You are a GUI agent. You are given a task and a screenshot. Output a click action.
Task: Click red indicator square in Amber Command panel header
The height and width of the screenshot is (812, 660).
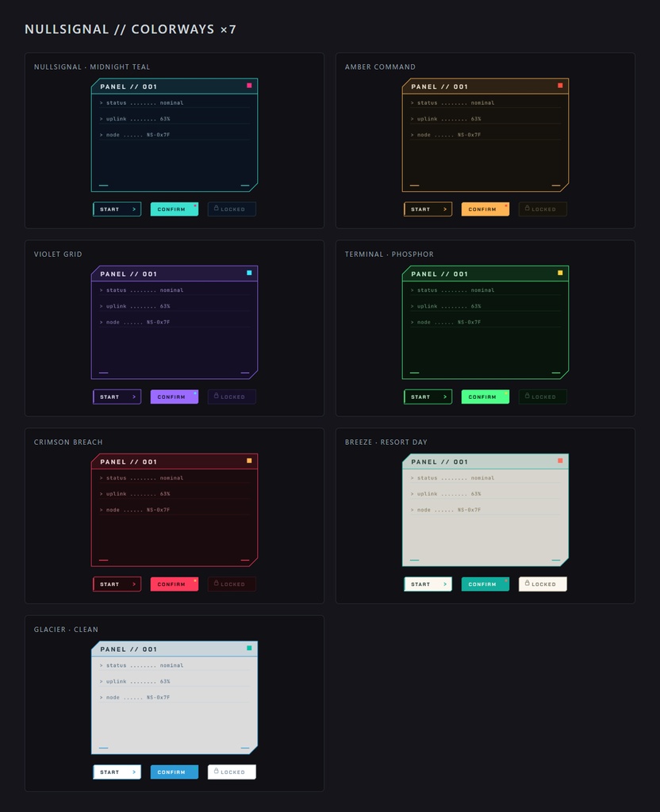560,86
